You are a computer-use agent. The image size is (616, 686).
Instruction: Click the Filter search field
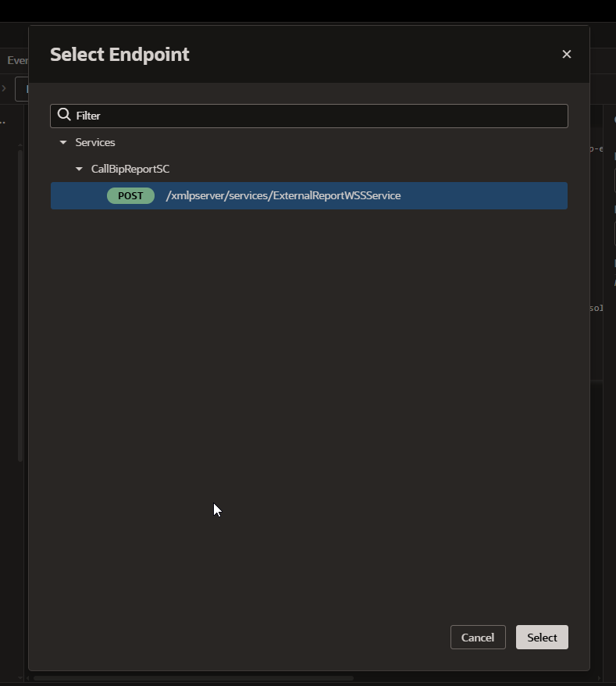click(x=308, y=116)
